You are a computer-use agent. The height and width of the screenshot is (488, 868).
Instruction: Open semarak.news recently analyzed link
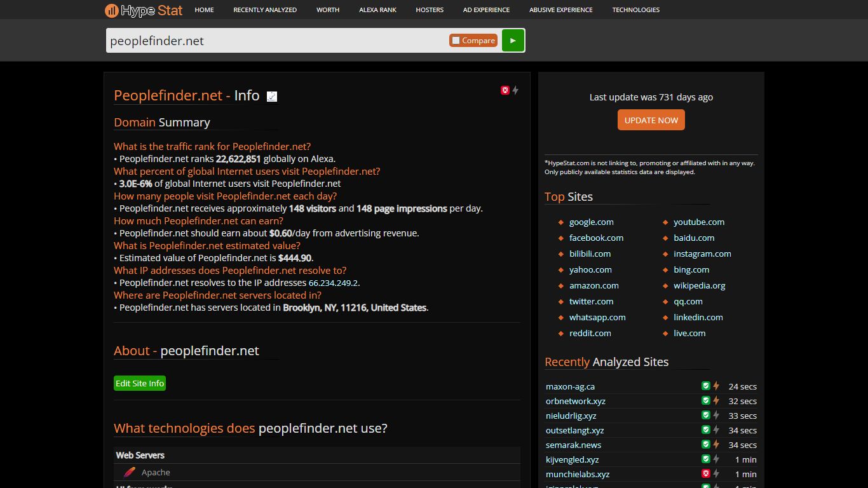click(573, 445)
